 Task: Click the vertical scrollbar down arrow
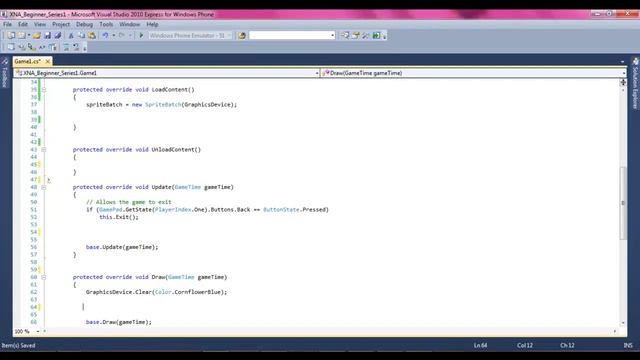[x=623, y=323]
